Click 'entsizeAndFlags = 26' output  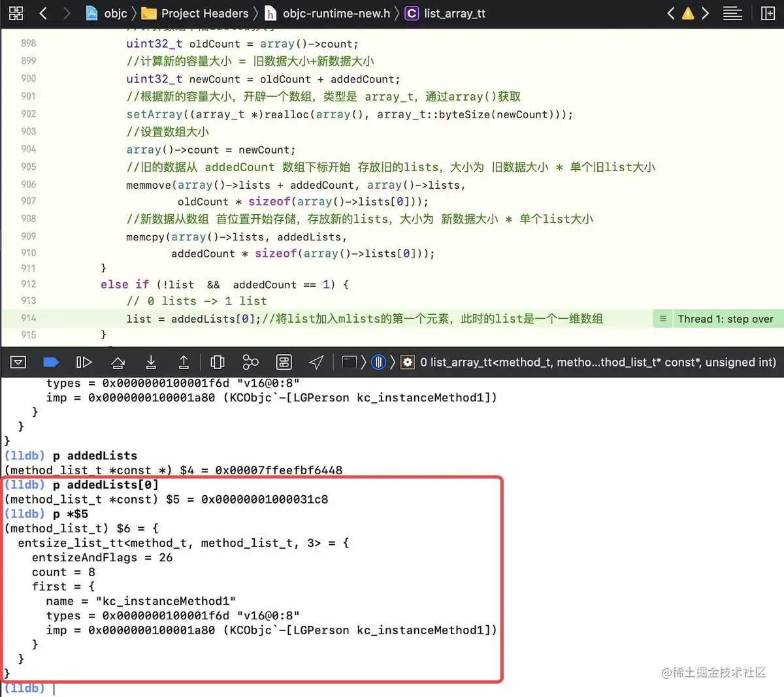pyautogui.click(x=103, y=558)
